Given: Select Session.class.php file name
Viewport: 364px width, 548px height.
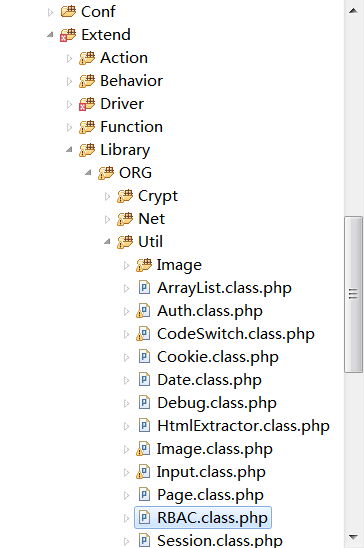Looking at the screenshot, I should [220, 540].
